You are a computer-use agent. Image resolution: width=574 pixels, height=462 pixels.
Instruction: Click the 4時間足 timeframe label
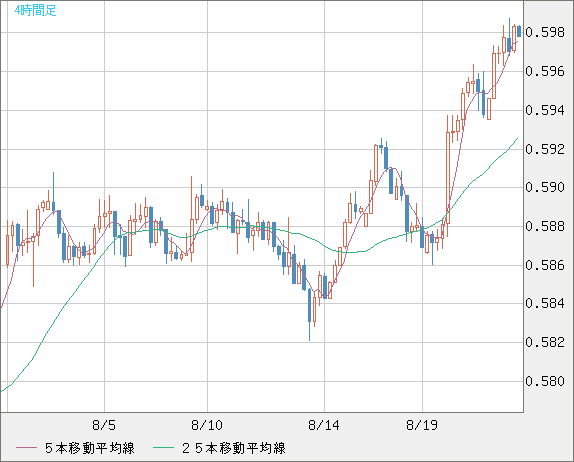point(36,10)
